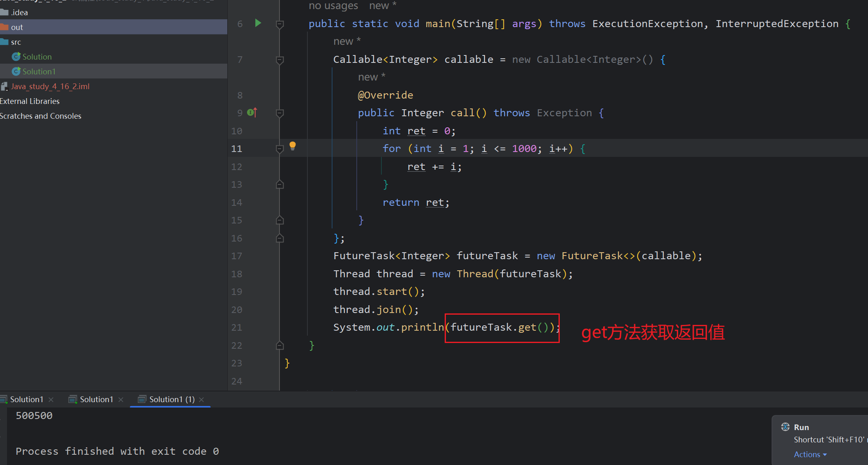The image size is (868, 465).
Task: Switch to the first Solution1 run tab
Action: (x=26, y=399)
